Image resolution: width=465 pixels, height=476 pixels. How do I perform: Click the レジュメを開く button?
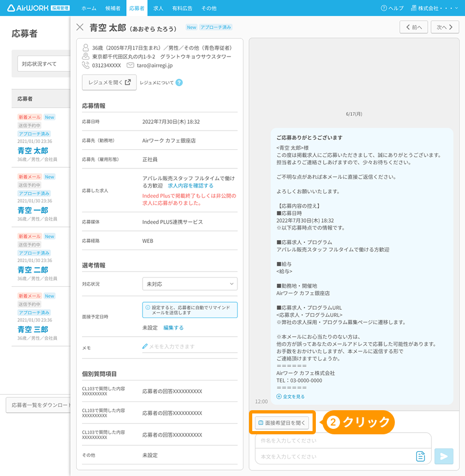(x=109, y=82)
